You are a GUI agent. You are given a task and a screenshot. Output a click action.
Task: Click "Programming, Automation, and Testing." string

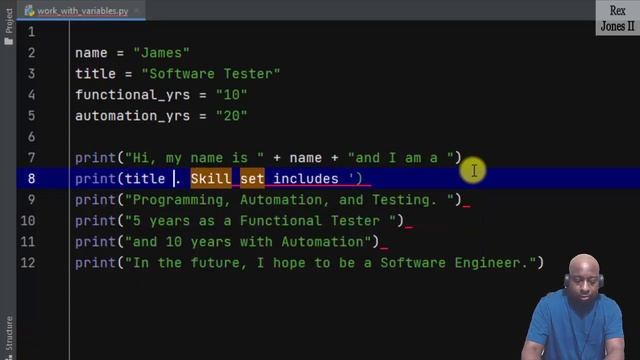pos(289,200)
